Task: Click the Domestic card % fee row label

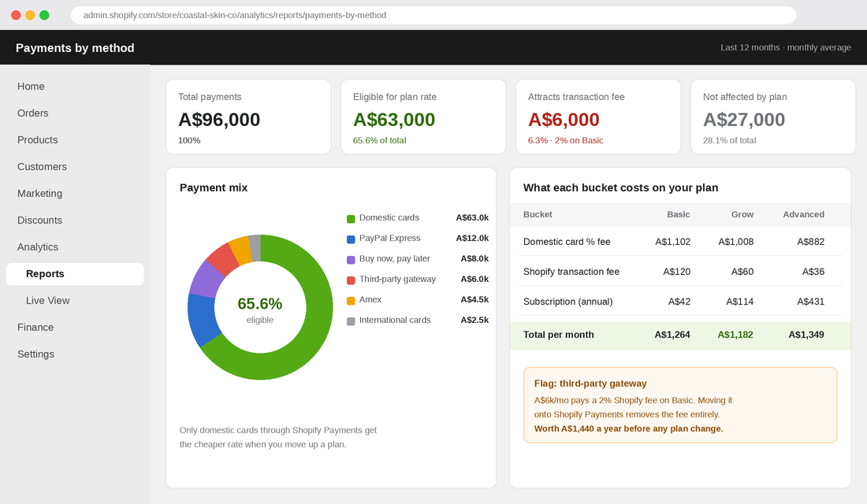Action: (567, 242)
